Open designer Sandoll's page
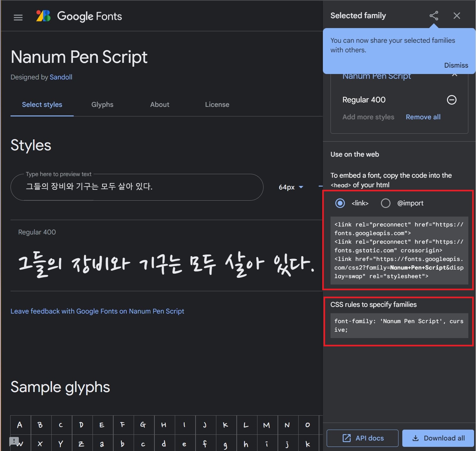This screenshot has height=451, width=476. pos(61,77)
